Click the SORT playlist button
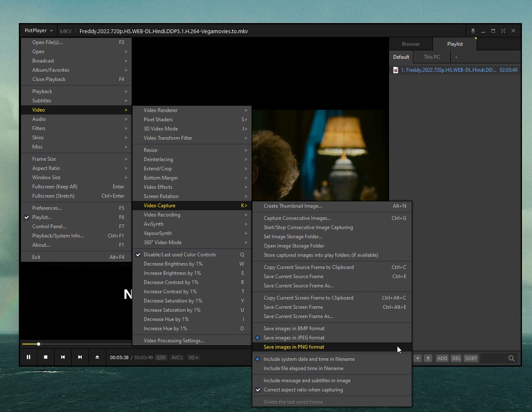 [471, 358]
